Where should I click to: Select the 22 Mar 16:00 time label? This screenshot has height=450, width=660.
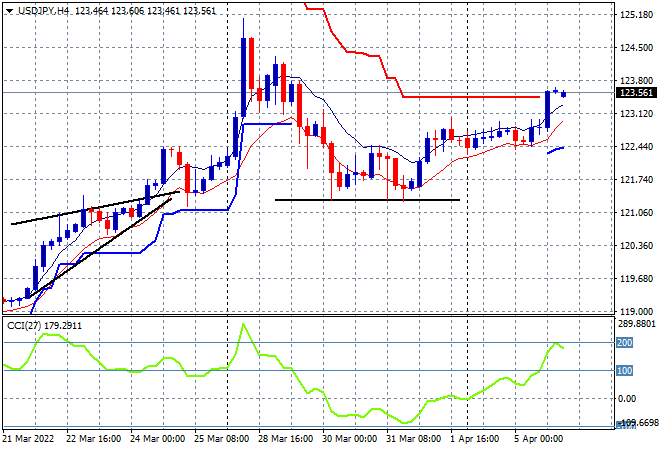(x=94, y=439)
